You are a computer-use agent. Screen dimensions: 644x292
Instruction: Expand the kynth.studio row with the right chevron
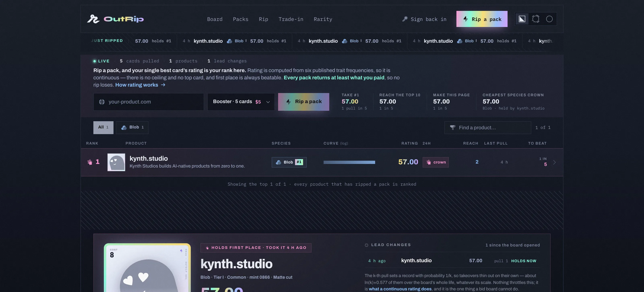(554, 162)
